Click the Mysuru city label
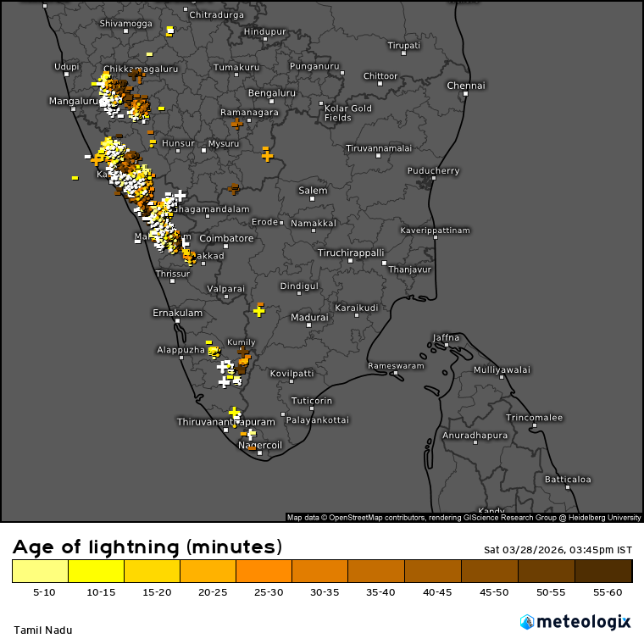Viewport: 644px width, 644px height. click(224, 144)
